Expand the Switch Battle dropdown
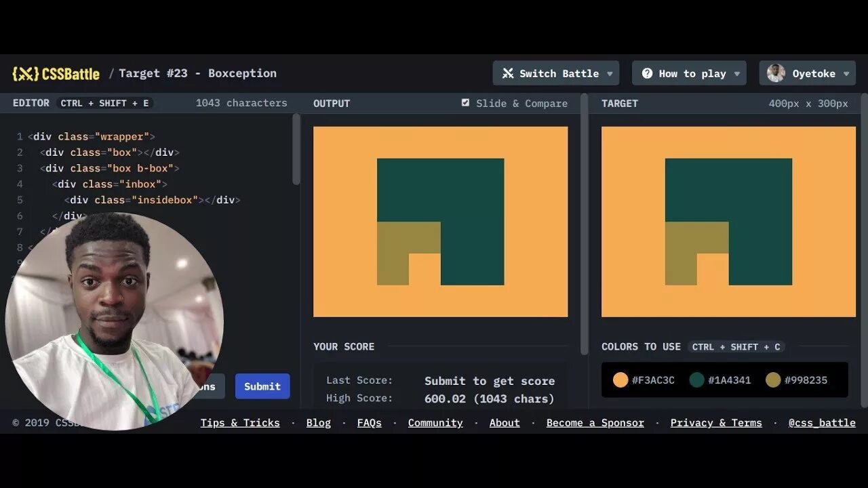 pyautogui.click(x=610, y=73)
